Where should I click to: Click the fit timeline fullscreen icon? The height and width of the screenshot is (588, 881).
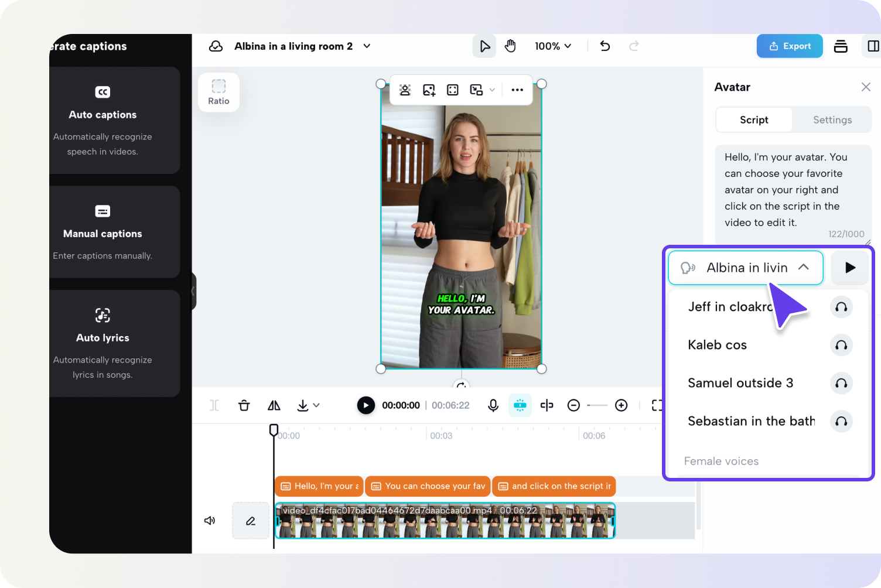tap(657, 405)
